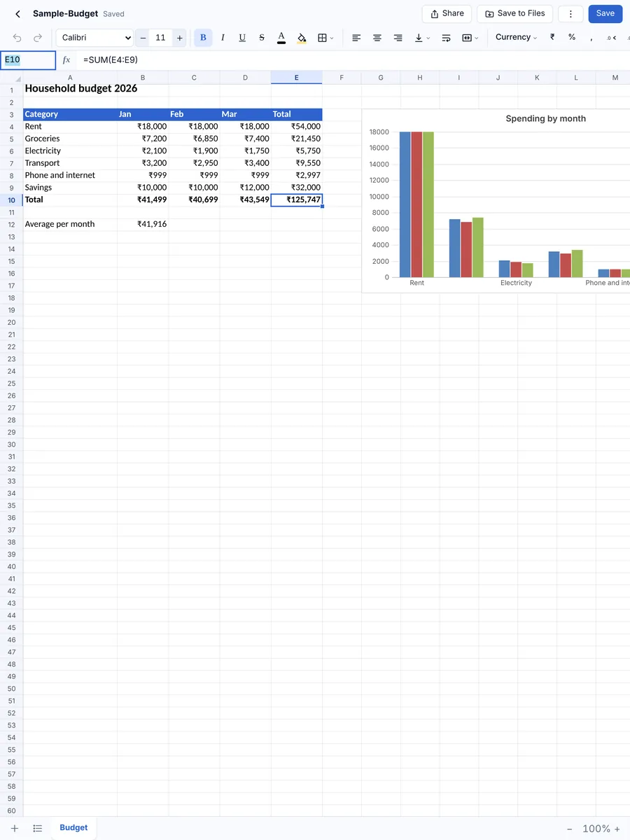The width and height of the screenshot is (630, 840).
Task: Select the Category header cell
Action: click(x=70, y=114)
